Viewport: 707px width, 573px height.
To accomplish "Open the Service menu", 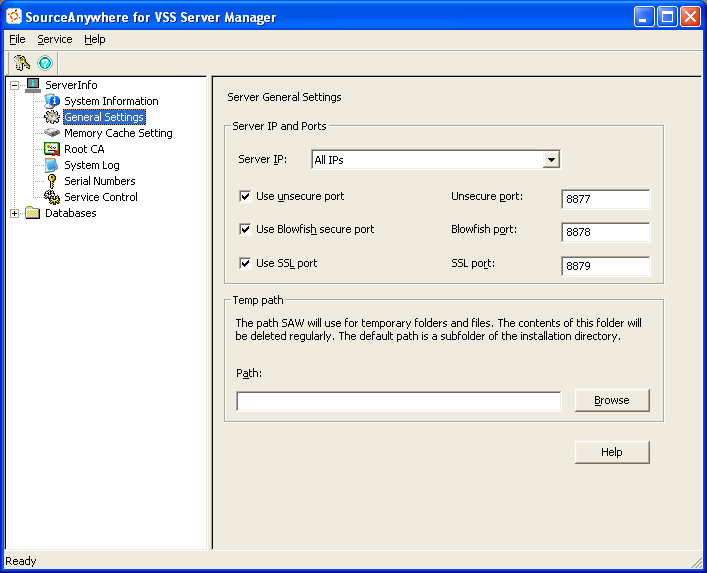I will coord(55,39).
